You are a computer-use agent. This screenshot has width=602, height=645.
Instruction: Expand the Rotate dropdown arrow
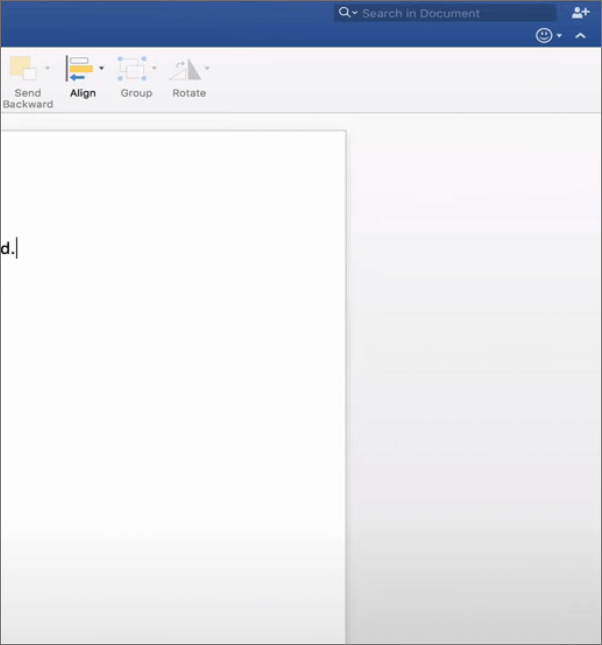click(207, 68)
